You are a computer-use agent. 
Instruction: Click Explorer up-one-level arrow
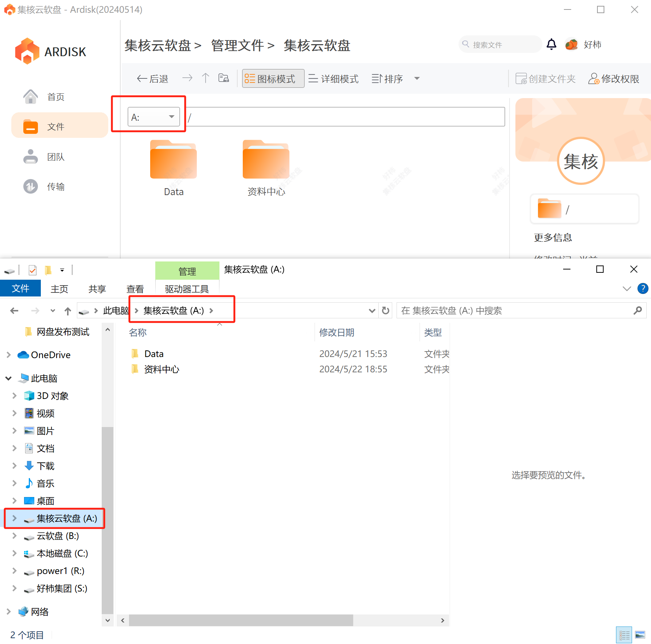pos(68,311)
